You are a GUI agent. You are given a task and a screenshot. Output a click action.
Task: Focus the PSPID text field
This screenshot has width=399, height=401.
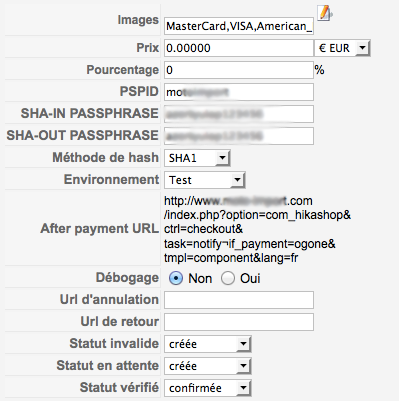click(239, 92)
